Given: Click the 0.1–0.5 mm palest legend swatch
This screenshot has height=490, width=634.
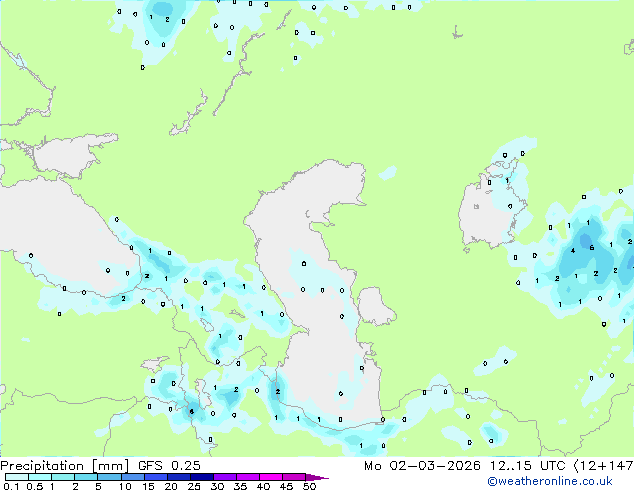Looking at the screenshot, I should click(17, 477).
